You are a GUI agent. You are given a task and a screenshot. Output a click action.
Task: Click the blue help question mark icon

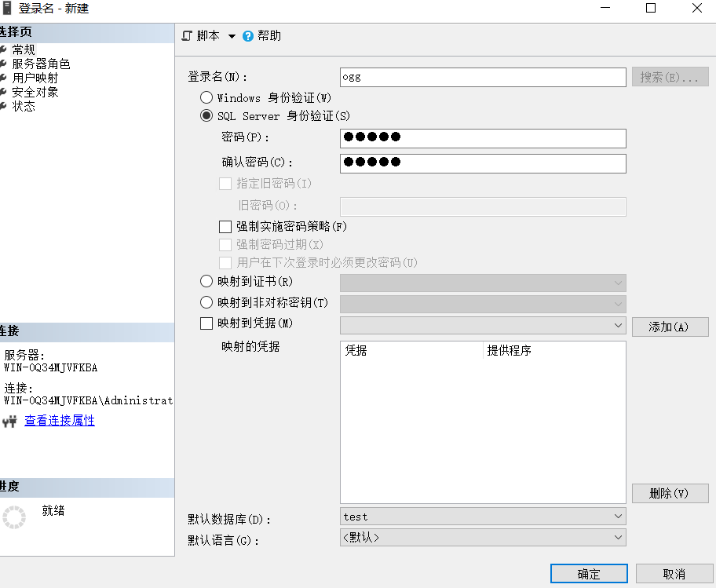click(x=248, y=36)
